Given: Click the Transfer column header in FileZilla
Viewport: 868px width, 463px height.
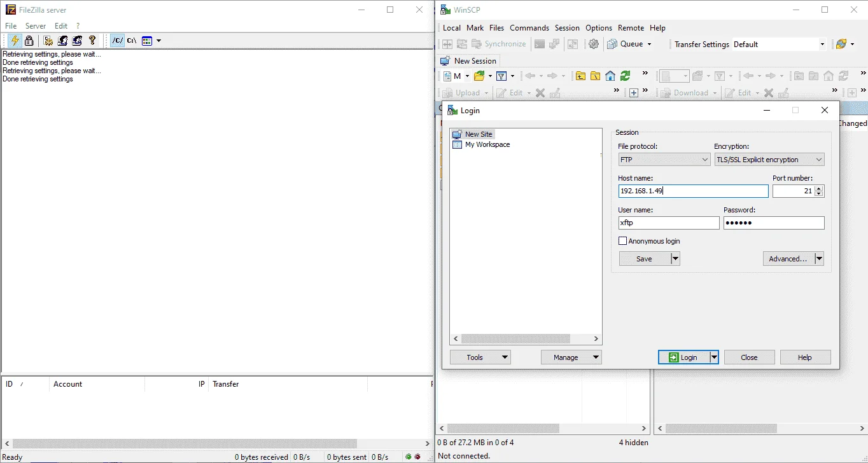Looking at the screenshot, I should pyautogui.click(x=288, y=384).
